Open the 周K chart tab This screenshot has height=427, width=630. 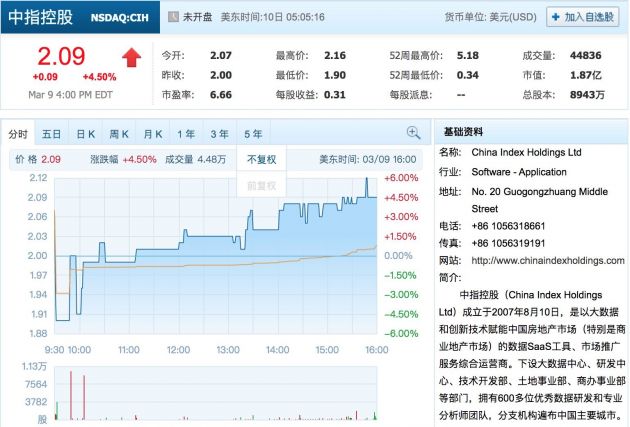(119, 134)
